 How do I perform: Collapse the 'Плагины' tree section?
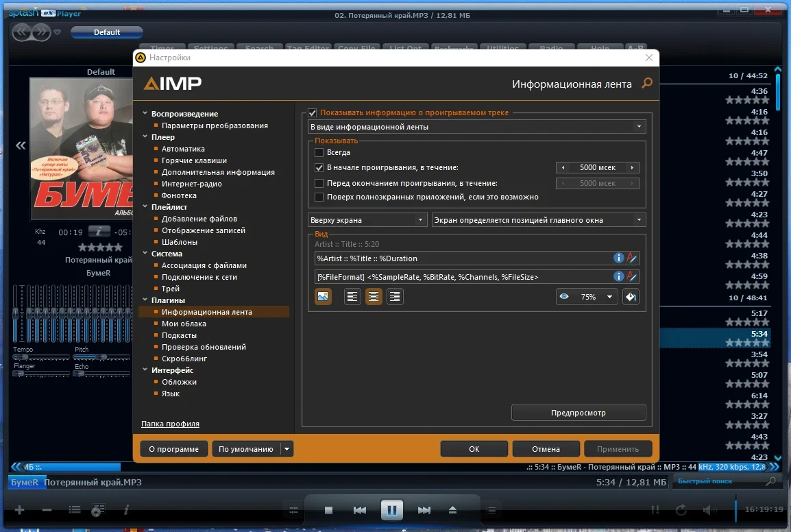click(x=145, y=300)
